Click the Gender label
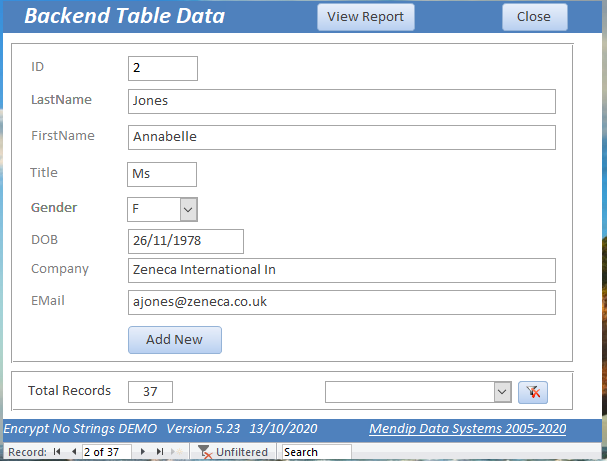Viewport: 607px width, 461px height. (x=54, y=207)
